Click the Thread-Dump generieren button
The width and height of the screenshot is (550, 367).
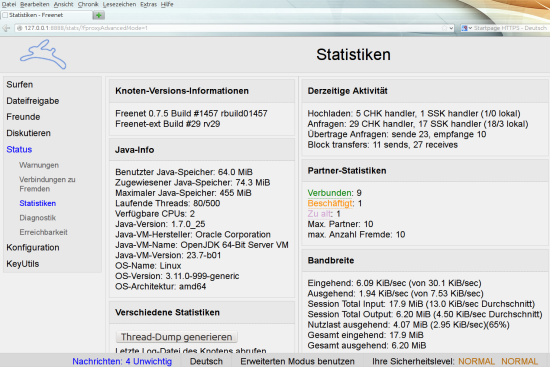pyautogui.click(x=176, y=337)
